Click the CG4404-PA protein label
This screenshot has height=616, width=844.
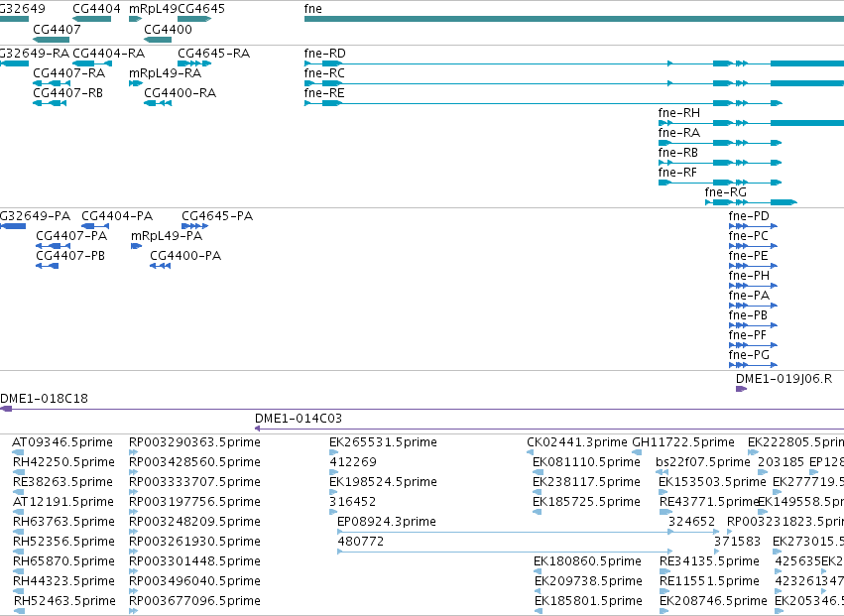(x=117, y=216)
